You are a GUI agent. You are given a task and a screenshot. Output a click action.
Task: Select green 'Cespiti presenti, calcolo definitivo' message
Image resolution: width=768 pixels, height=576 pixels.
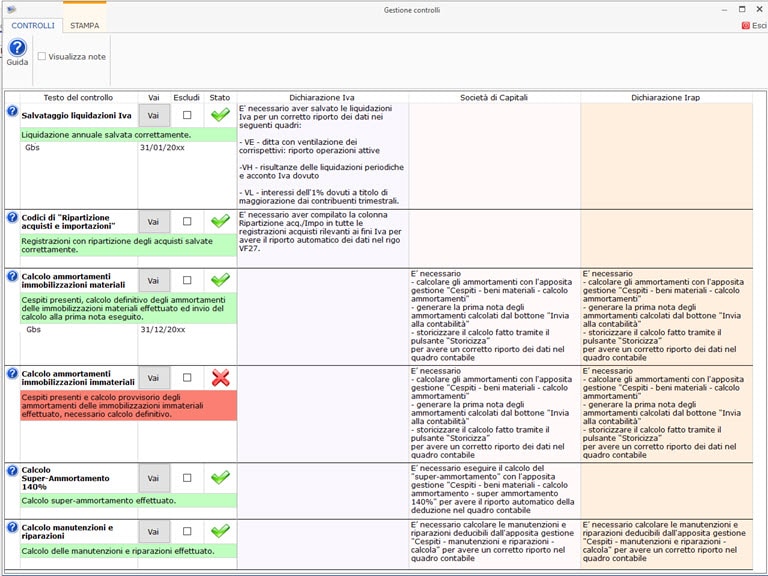click(x=128, y=309)
